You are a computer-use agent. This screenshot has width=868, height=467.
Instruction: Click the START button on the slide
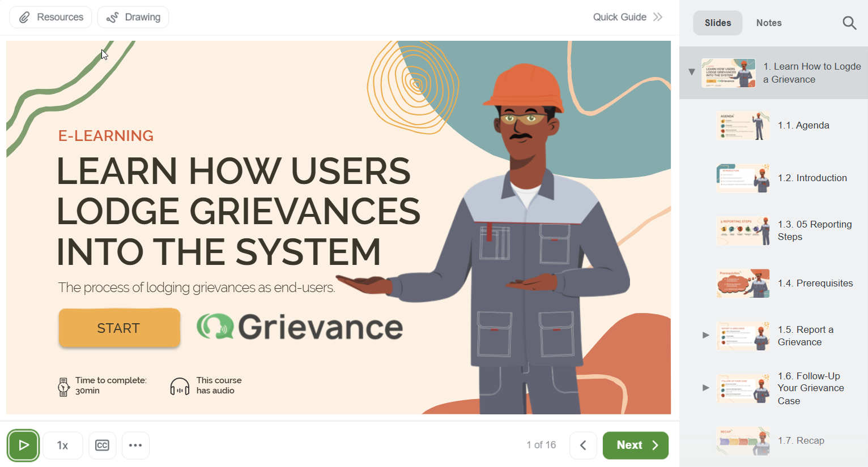coord(119,328)
